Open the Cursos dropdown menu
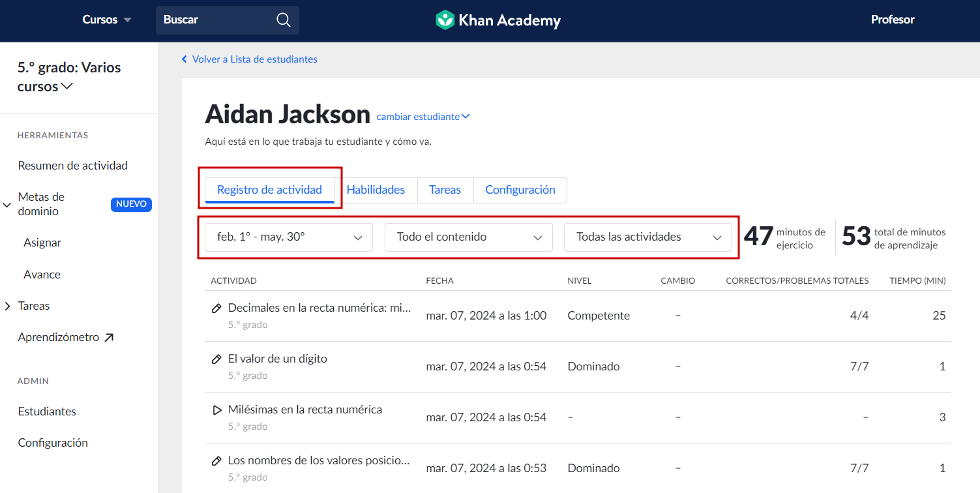The height and width of the screenshot is (493, 980). 107,20
